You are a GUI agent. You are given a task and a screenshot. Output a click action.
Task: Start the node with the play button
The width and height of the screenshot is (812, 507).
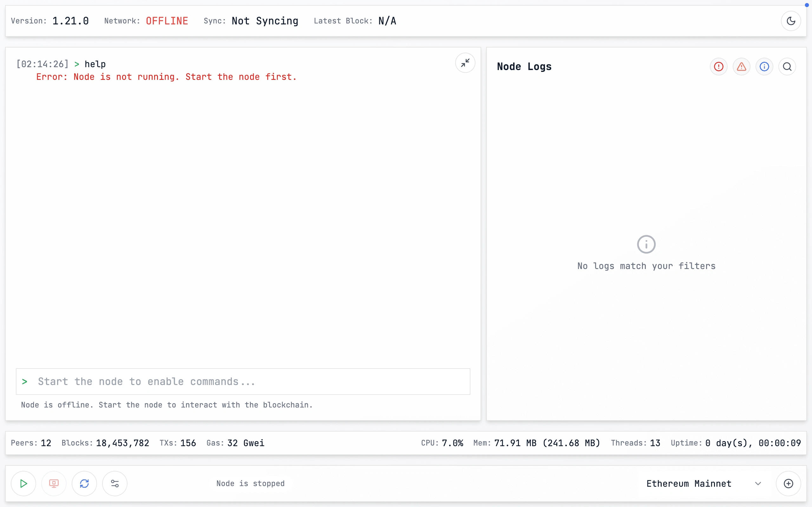point(23,483)
